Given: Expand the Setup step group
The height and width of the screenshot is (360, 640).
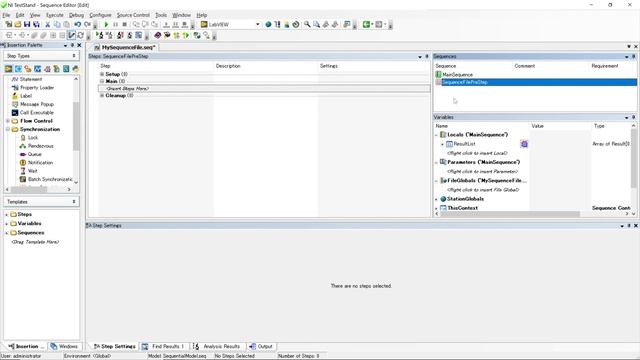Looking at the screenshot, I should coord(102,74).
